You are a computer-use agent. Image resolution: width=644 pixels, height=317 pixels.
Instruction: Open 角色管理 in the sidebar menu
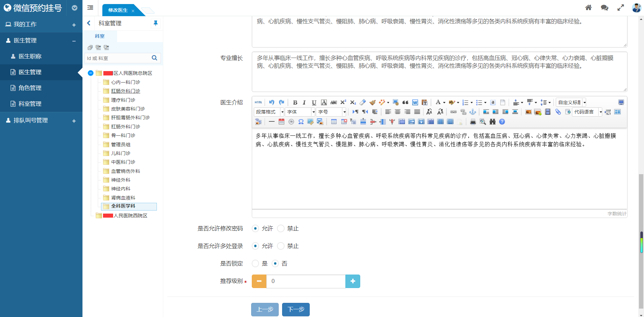point(30,88)
